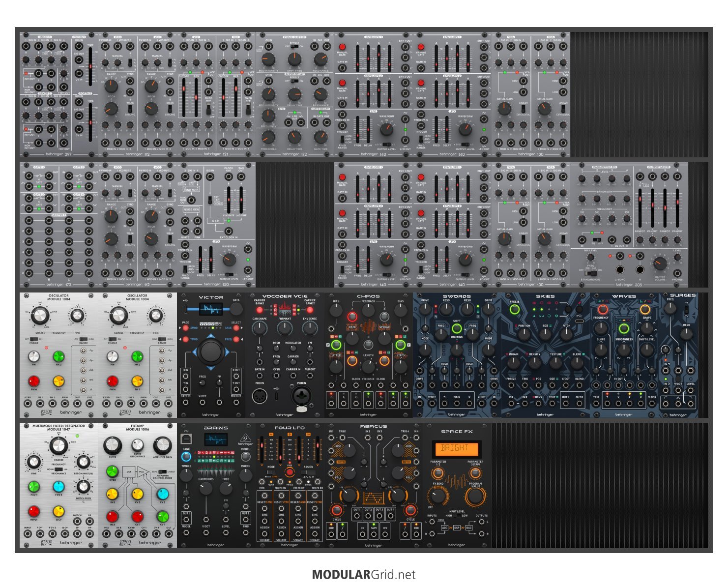728x585 pixels.
Task: Click the L/MONO output jack on the 305 mixer
Action: [x=620, y=269]
